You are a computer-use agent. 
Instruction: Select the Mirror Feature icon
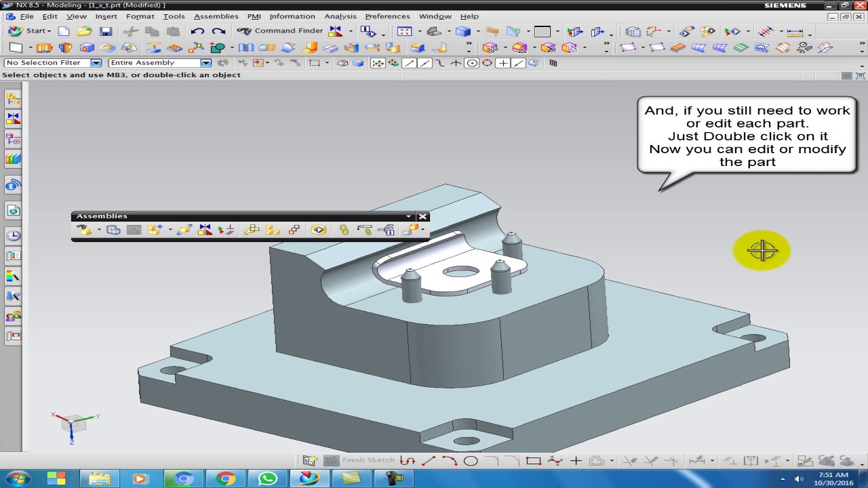[x=245, y=47]
